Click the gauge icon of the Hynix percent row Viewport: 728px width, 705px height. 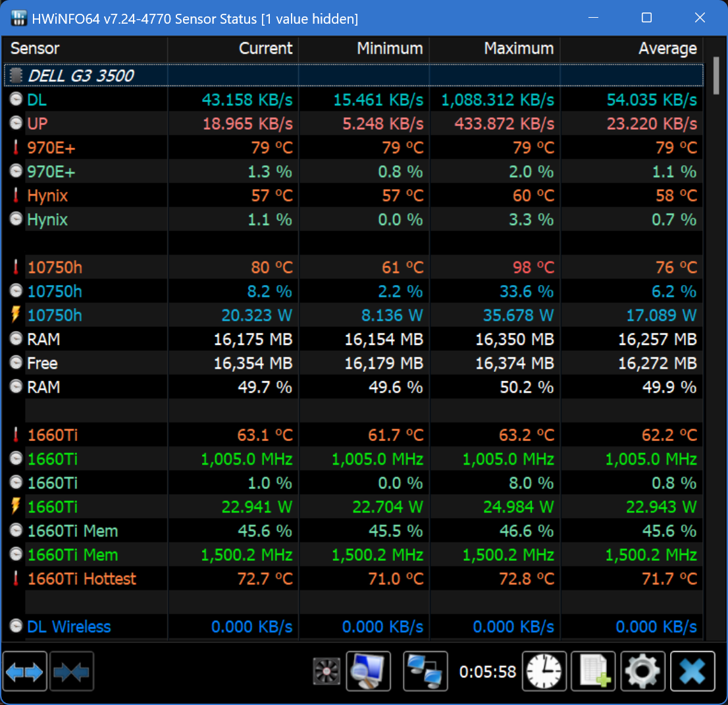click(x=16, y=219)
